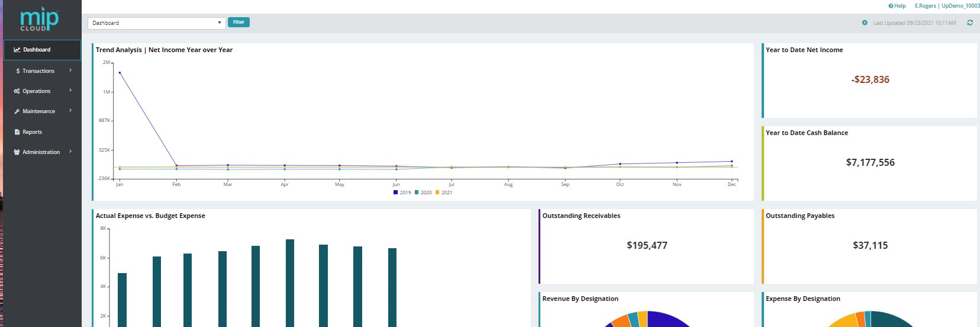Open the dashboard settings gear
The image size is (980, 327).
point(865,23)
